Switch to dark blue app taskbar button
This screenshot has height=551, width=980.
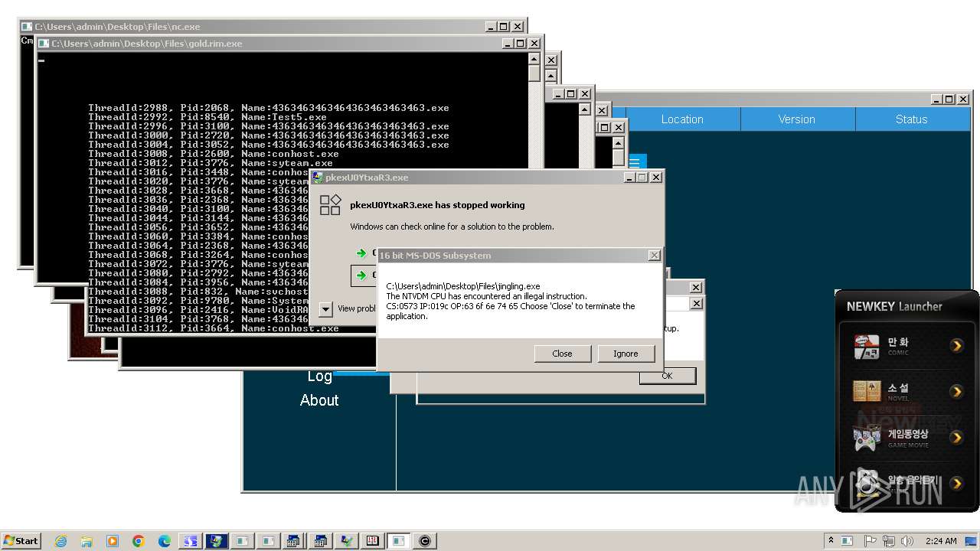217,541
